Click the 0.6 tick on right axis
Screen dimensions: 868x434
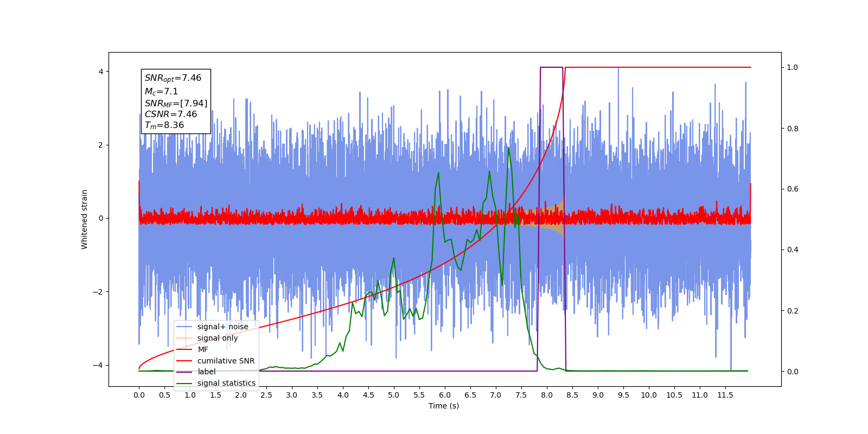793,189
